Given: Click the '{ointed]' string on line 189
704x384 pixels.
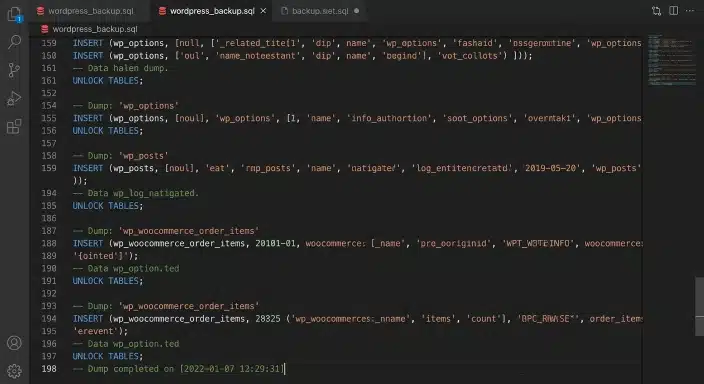Looking at the screenshot, I should click(103, 256).
